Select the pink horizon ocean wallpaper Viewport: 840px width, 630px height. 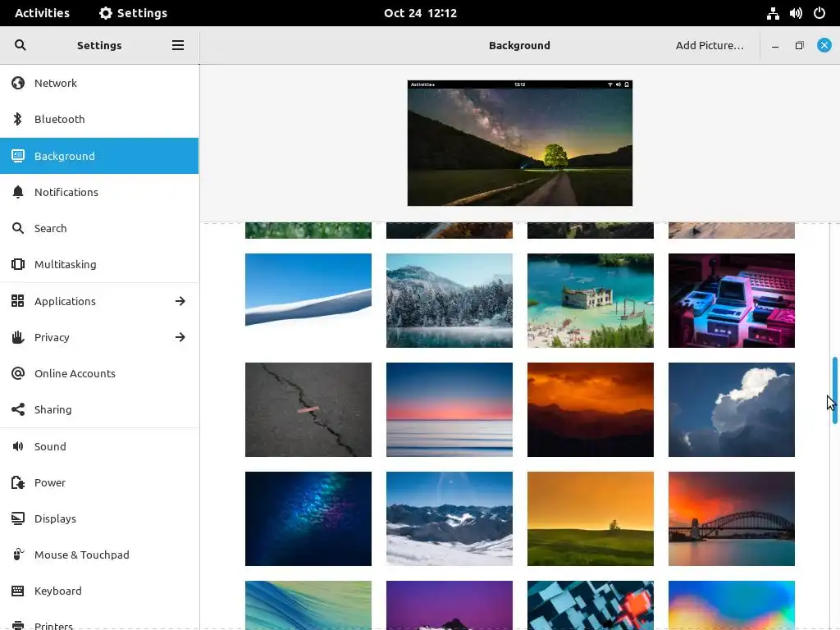(449, 410)
